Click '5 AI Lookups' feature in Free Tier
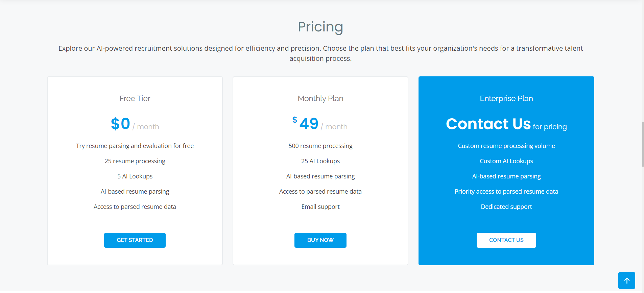Viewport: 644px width, 293px height. click(x=135, y=176)
